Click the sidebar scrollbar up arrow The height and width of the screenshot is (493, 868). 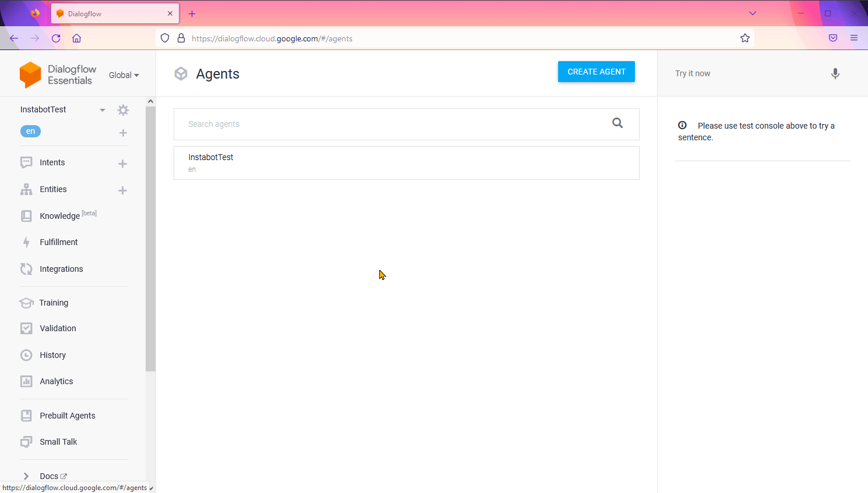point(150,101)
